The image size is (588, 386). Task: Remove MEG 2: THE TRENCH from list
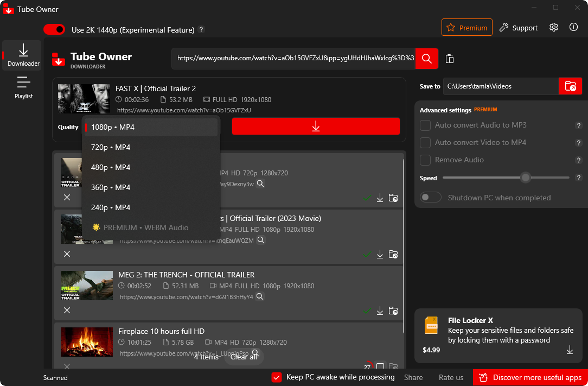tap(67, 310)
